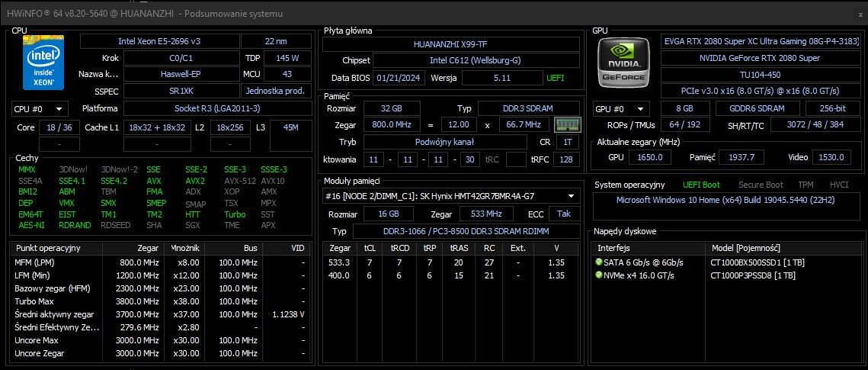Select the CT1000P3PSSD8 drive entry
868x370 pixels.
click(x=753, y=275)
